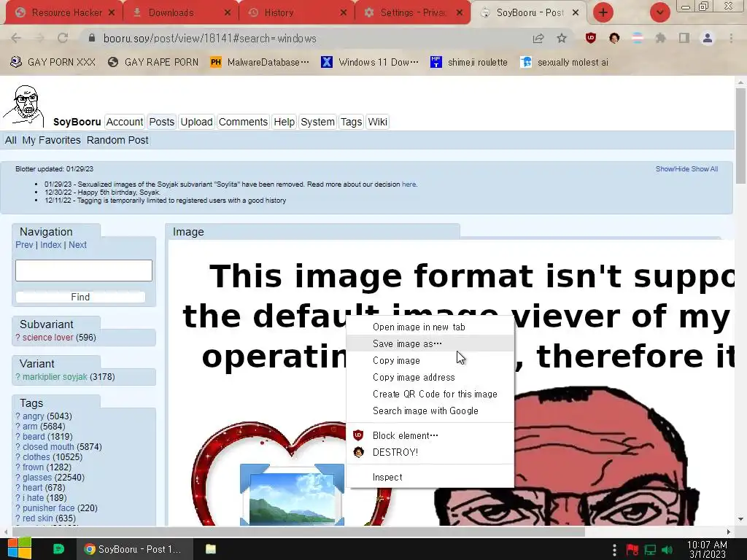Image resolution: width=747 pixels, height=560 pixels.
Task: Open the Upload nav link
Action: point(196,122)
